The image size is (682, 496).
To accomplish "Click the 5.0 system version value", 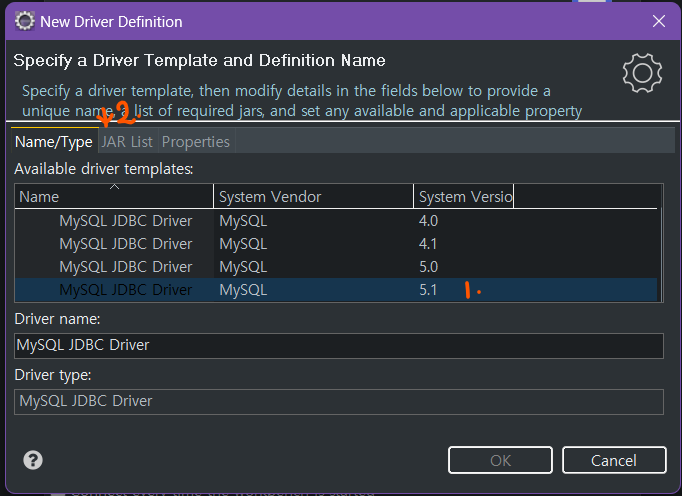I will coord(428,267).
